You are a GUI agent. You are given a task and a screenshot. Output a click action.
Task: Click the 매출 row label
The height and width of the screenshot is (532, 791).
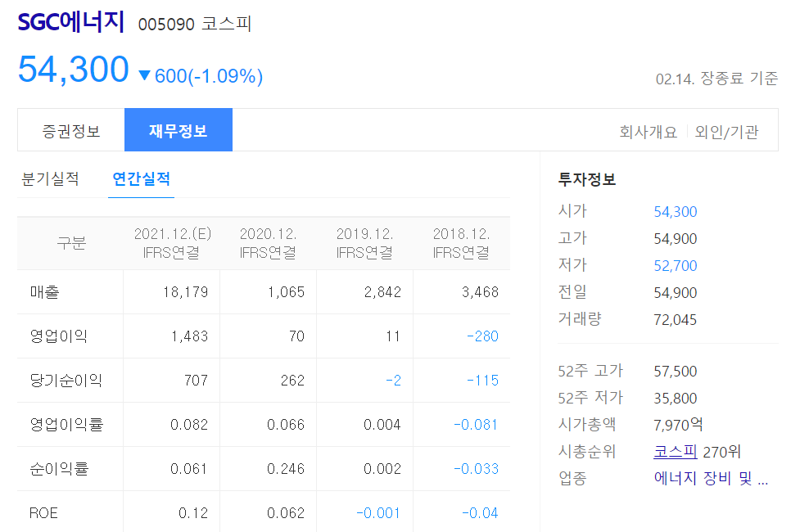click(45, 292)
